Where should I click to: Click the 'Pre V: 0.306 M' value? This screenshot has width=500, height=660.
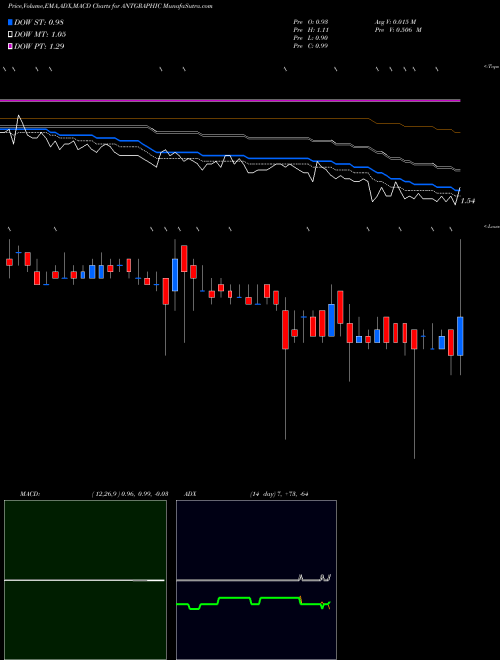[x=398, y=30]
